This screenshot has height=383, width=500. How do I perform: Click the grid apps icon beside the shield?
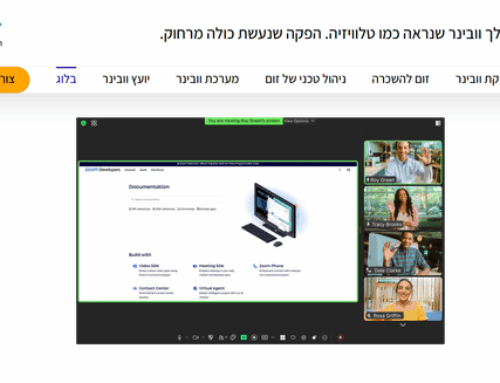(94, 123)
